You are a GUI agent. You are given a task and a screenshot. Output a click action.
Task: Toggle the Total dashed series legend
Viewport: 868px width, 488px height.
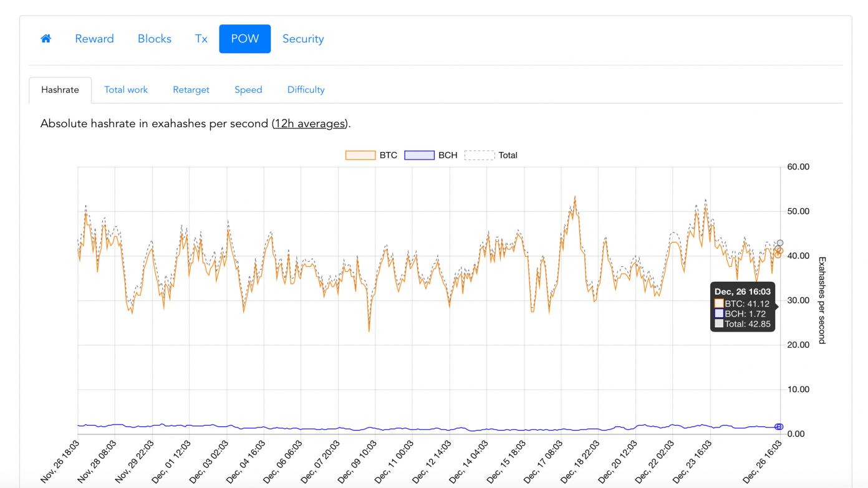(490, 155)
